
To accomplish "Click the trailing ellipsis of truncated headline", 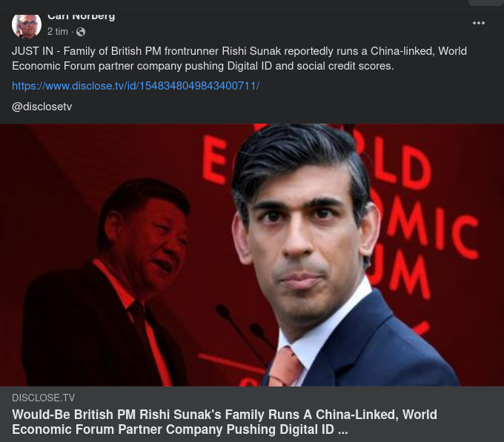I will coord(343,430).
